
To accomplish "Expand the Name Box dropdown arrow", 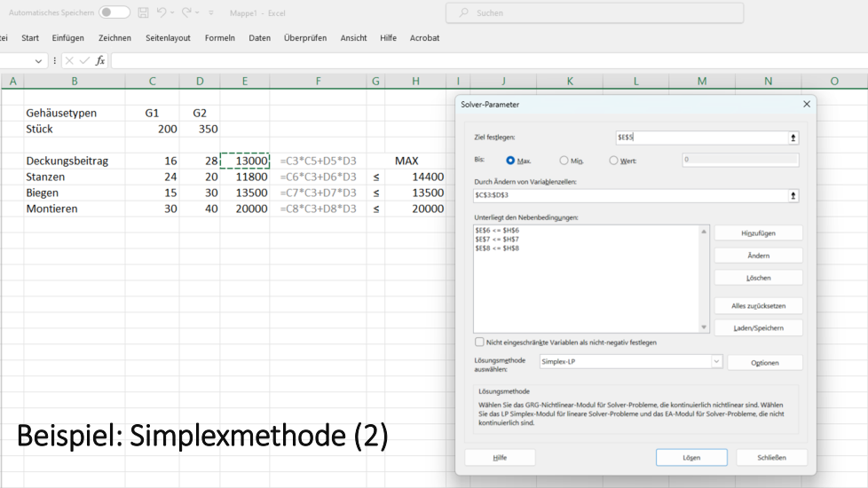I will coord(39,60).
